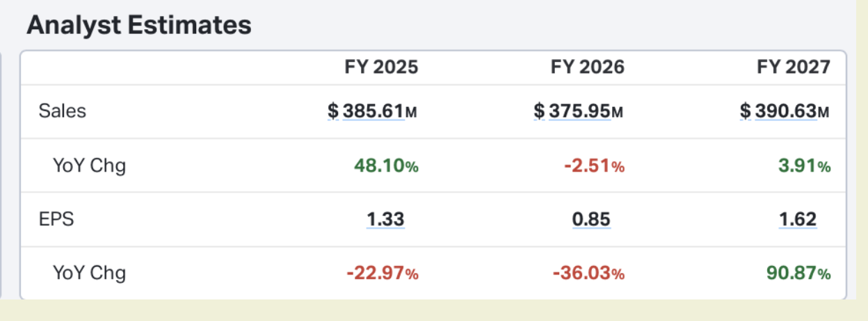The width and height of the screenshot is (868, 321).
Task: Click the EPS row label
Action: coord(56,220)
